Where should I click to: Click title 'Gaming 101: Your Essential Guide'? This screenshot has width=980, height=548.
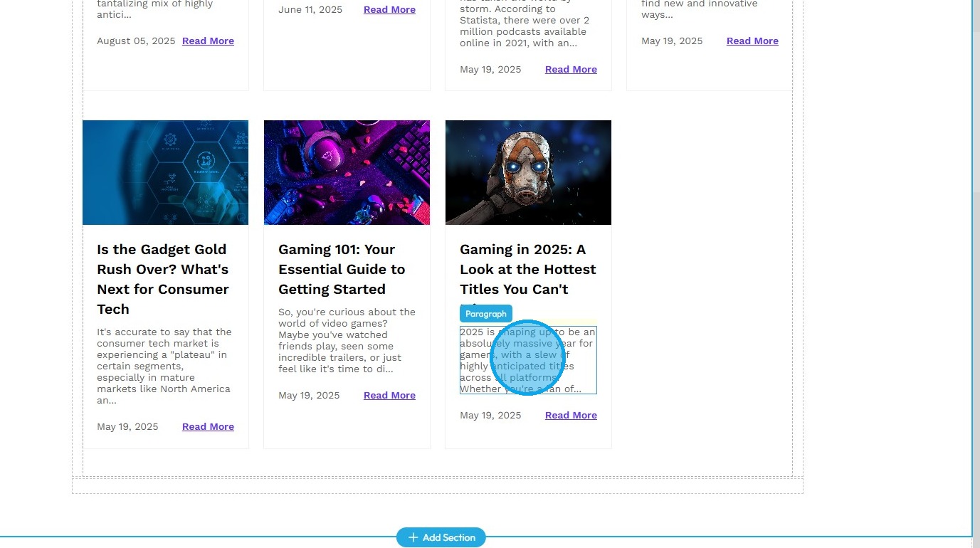click(342, 270)
